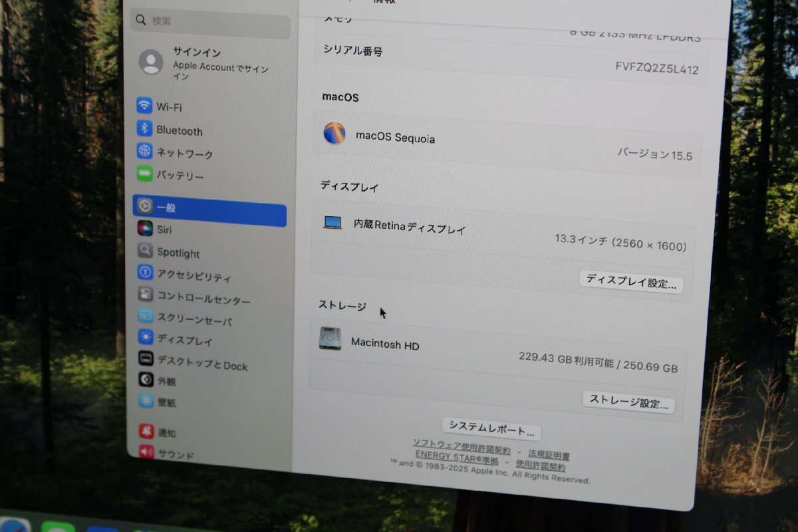The image size is (798, 532).
Task: Click the serial number FVFZQ2Z5L412
Action: [657, 68]
